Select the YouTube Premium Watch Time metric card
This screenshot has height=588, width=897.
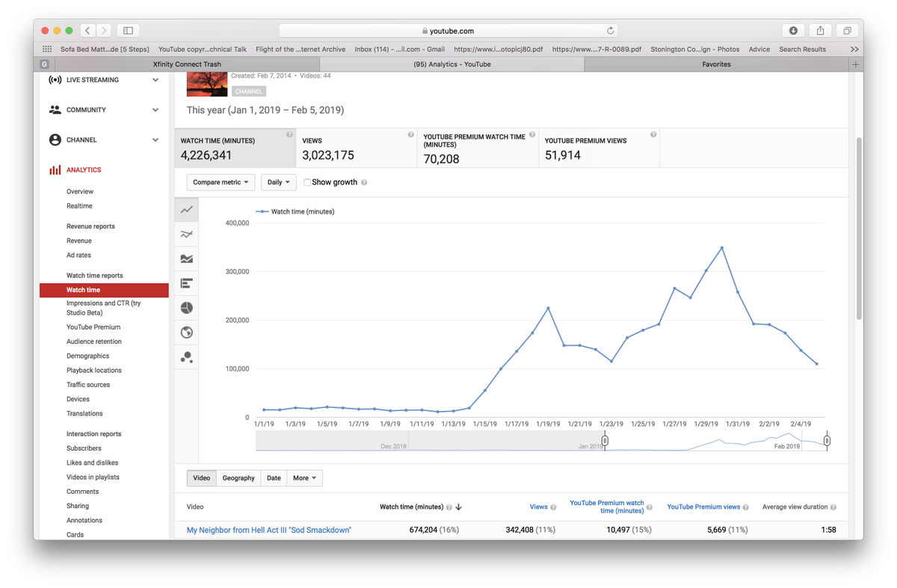point(478,148)
